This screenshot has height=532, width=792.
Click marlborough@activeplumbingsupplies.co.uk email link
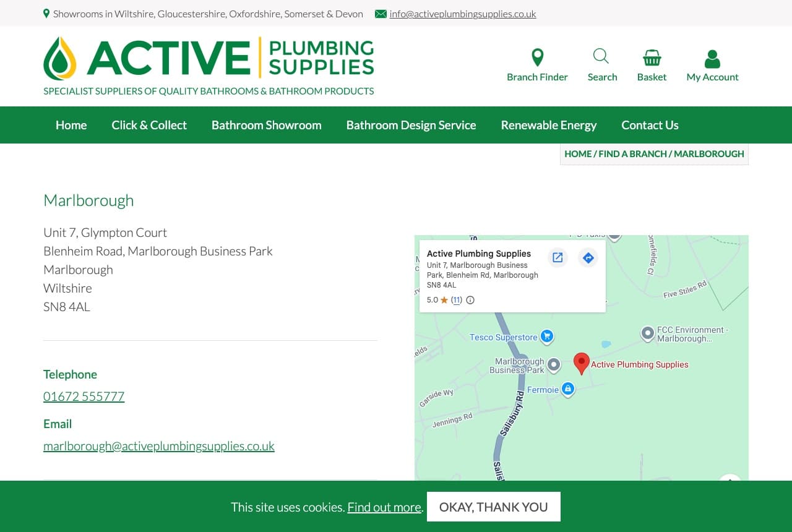[159, 445]
